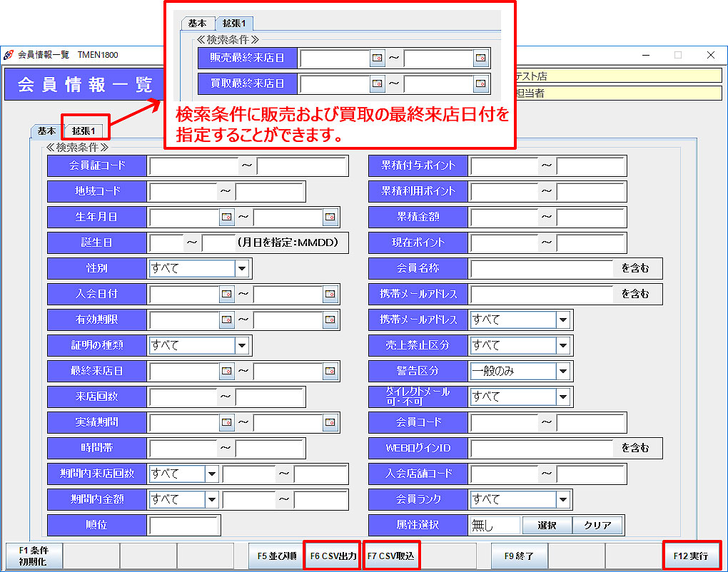
Task: Expand the 期間内来店回数 dropdown
Action: pyautogui.click(x=212, y=474)
